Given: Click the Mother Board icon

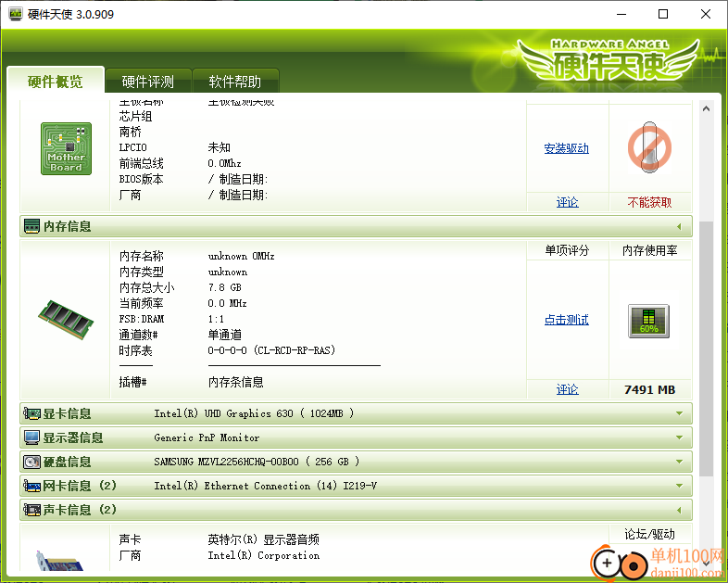Looking at the screenshot, I should [66, 148].
